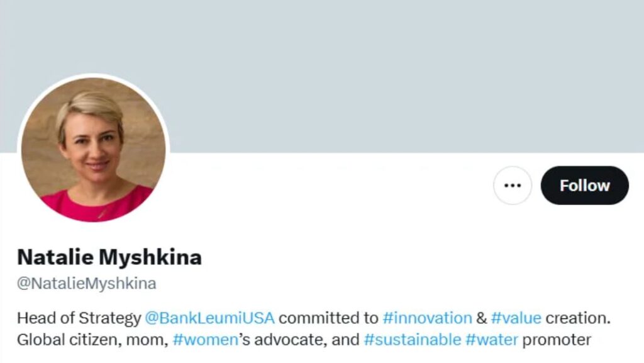
Task: Click the word 'promoter' ending the bio
Action: point(557,340)
